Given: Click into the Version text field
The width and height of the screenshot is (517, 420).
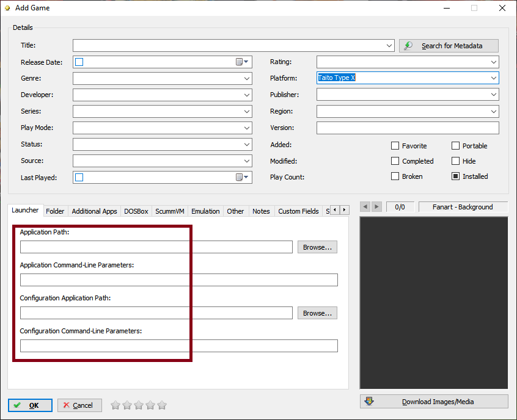Looking at the screenshot, I should pos(408,128).
